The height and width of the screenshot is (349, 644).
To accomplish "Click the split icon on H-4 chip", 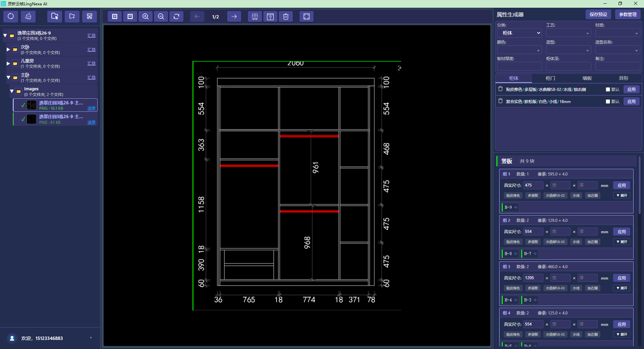I will (x=516, y=300).
